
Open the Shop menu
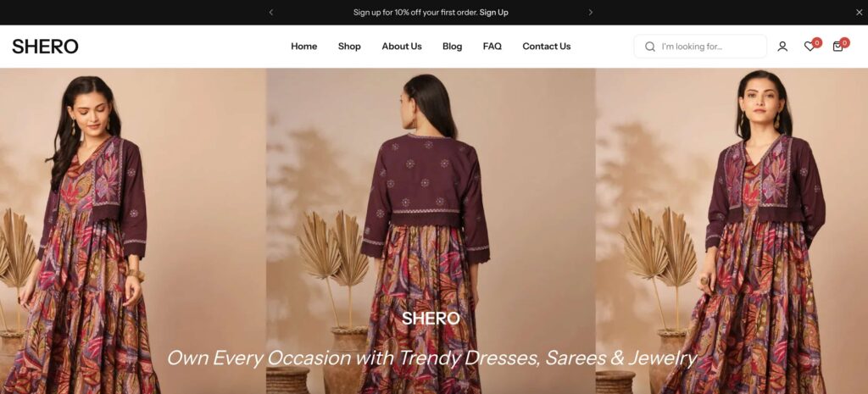point(349,47)
